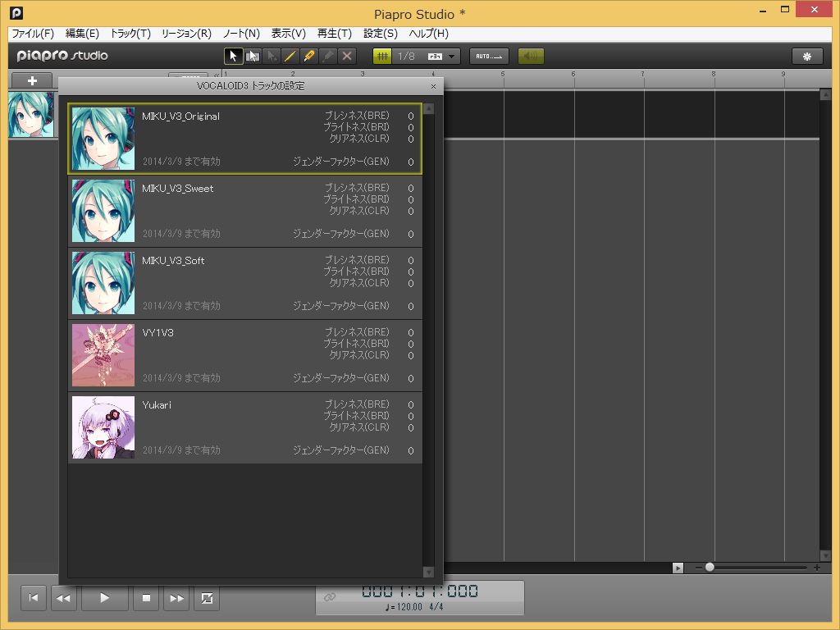Click ブレシネス(BRE) label for MIKU_V3_Sweet
The image size is (840, 630).
point(357,188)
